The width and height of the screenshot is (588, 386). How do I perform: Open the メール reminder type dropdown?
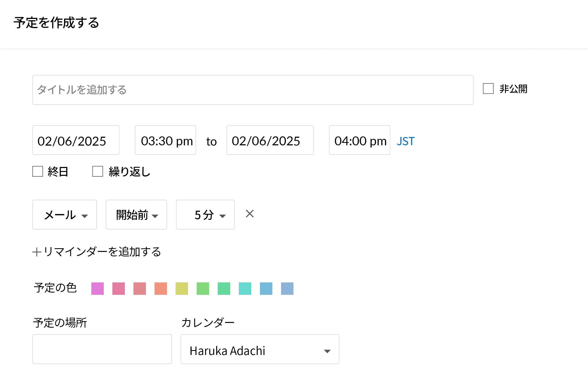(x=65, y=215)
